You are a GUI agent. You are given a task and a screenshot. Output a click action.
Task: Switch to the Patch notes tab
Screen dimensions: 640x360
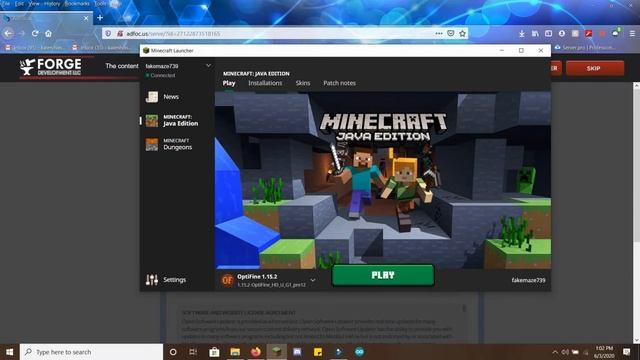coord(339,83)
